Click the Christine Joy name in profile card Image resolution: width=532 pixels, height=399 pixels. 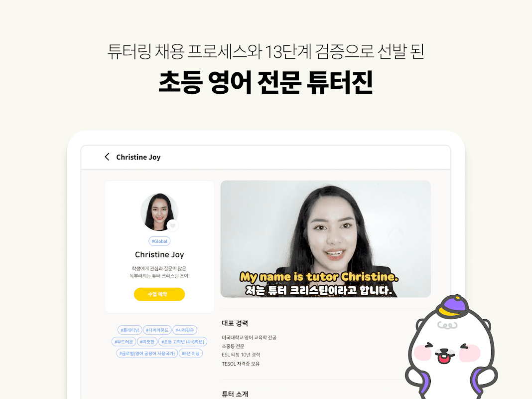(x=159, y=255)
